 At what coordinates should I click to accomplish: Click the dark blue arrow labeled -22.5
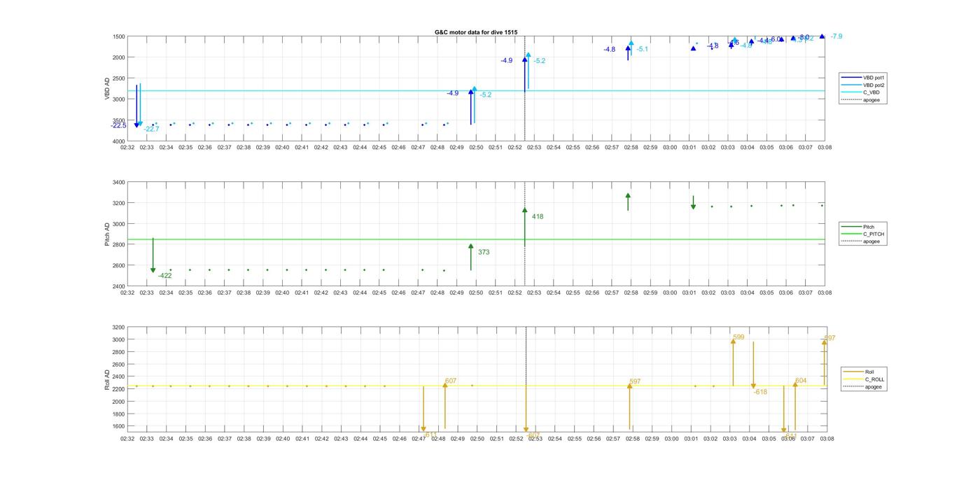pyautogui.click(x=136, y=106)
